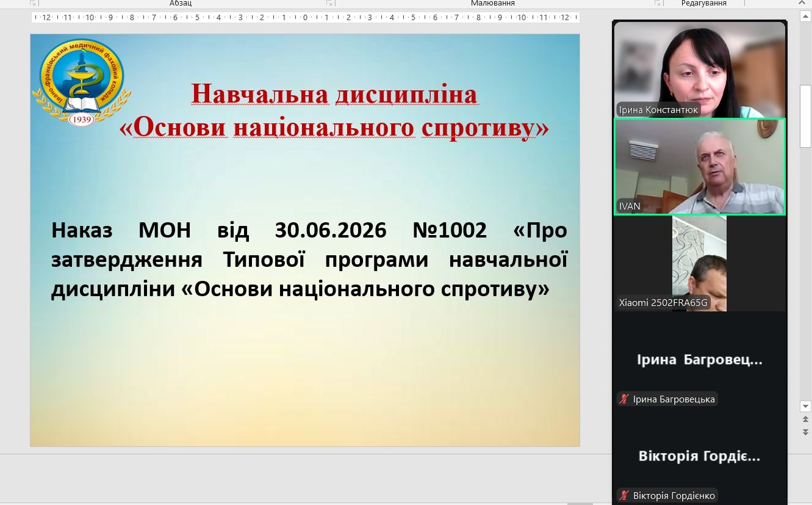Click the 'Редагування' ribbon group label
This screenshot has width=812, height=505.
click(703, 3)
